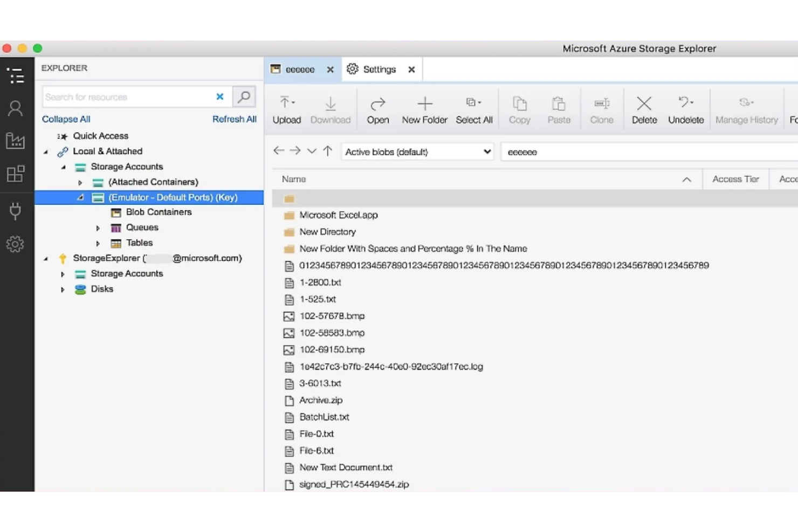The image size is (798, 532).
Task: Click the Delete icon in the toolbar
Action: (643, 108)
